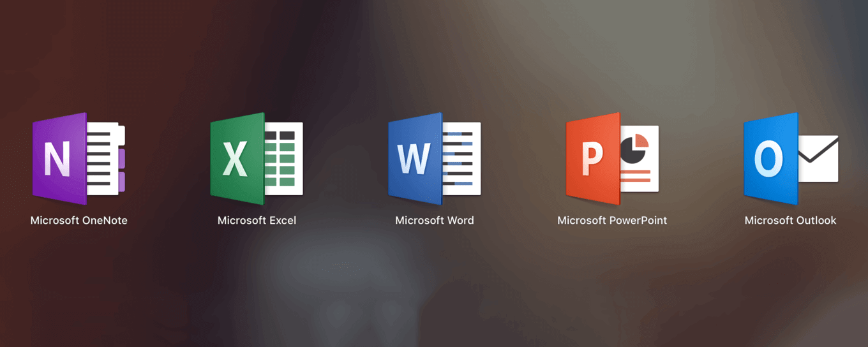Viewport: 868px width, 347px height.
Task: Click the lined document page on Word icon
Action: [x=460, y=159]
